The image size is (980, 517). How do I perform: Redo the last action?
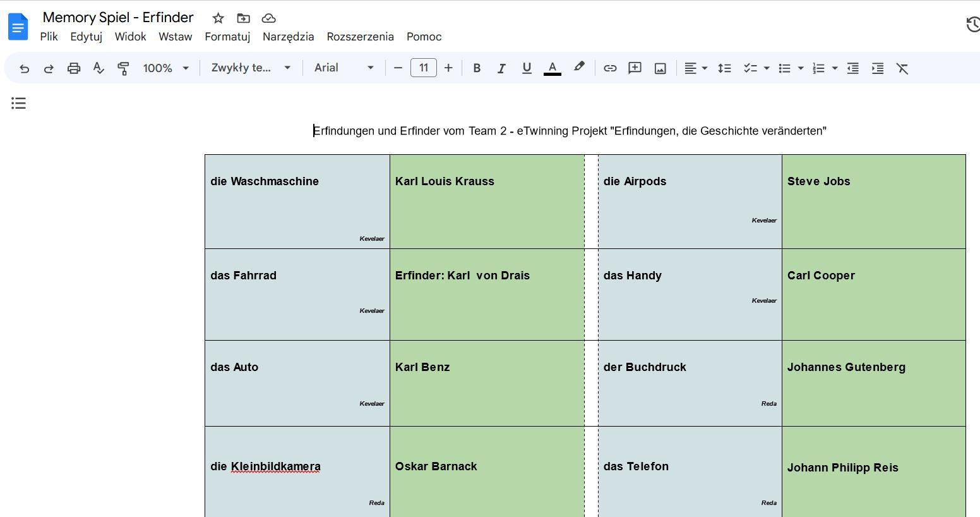click(x=49, y=68)
